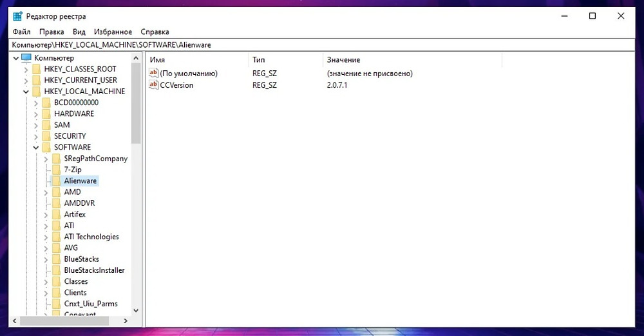This screenshot has width=644, height=336.
Task: Click the folder icon of Cnxt_Uiu_Parms
Action: pyautogui.click(x=56, y=304)
